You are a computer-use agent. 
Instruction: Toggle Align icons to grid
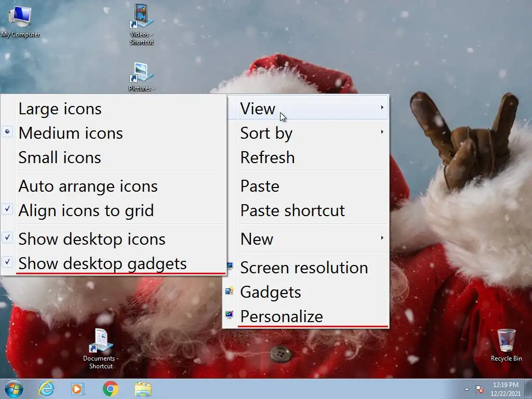(x=114, y=210)
